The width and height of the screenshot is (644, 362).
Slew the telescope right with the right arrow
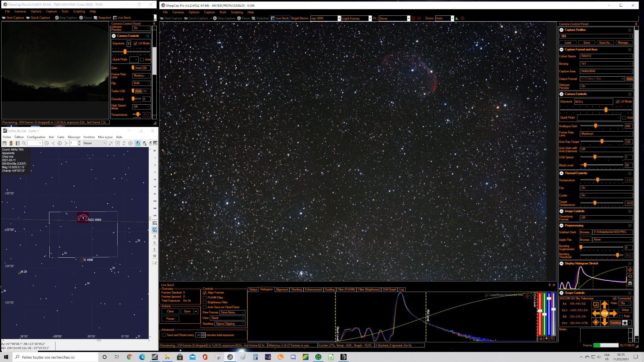[613, 313]
